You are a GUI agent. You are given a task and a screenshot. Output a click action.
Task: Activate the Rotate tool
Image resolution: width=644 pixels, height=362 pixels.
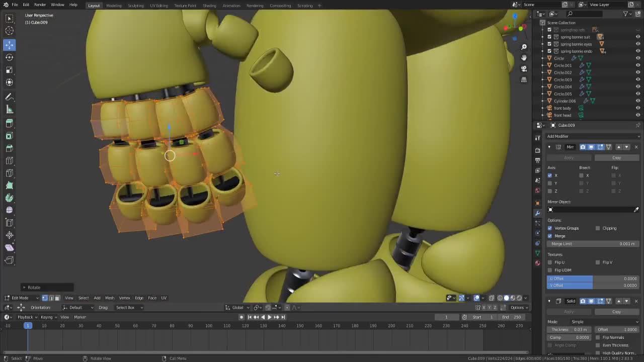tap(9, 57)
